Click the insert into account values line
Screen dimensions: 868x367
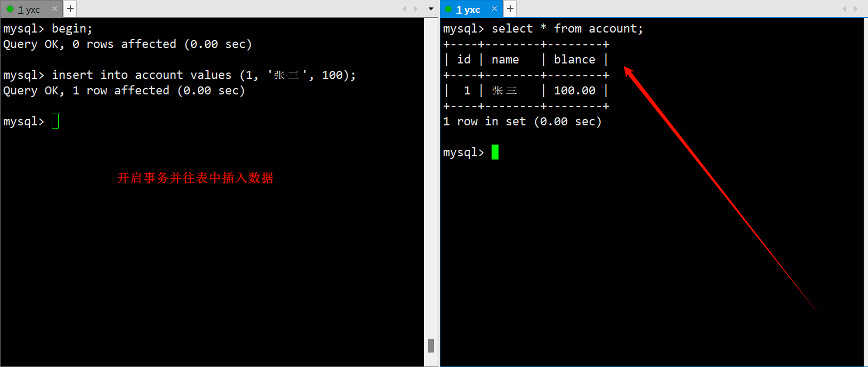click(179, 75)
